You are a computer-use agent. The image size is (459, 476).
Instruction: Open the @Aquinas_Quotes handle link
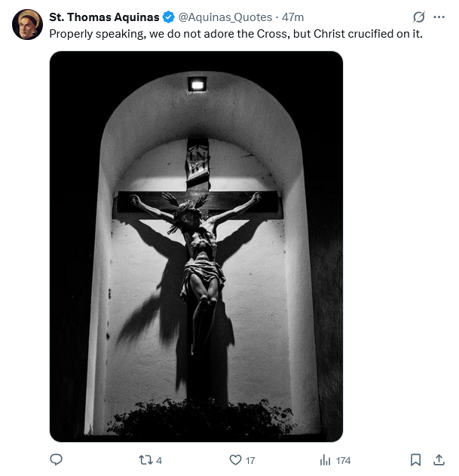(225, 17)
